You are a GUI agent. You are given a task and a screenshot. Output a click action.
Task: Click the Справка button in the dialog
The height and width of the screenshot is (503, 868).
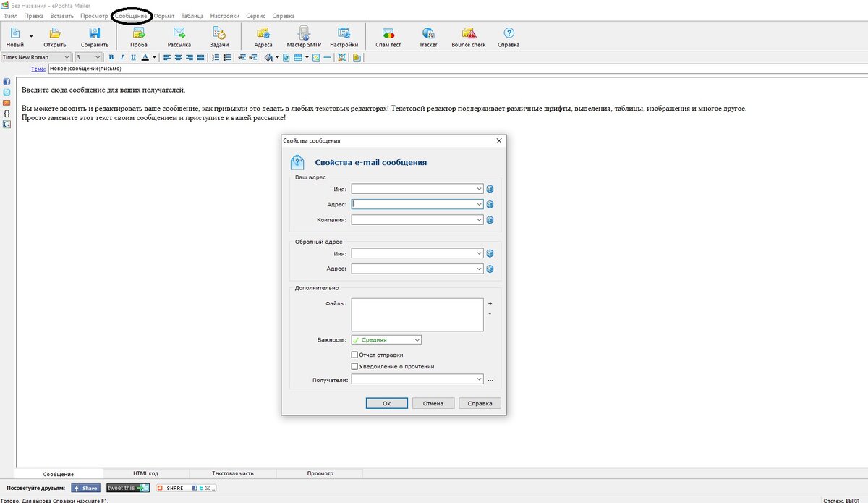480,403
